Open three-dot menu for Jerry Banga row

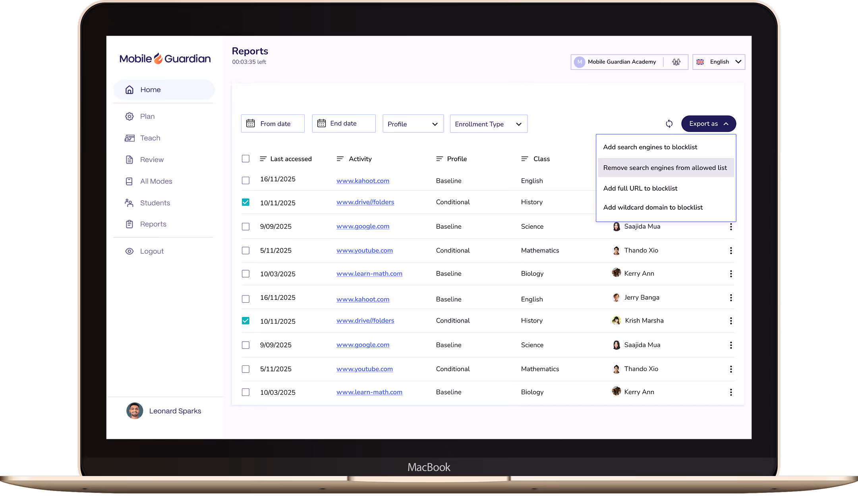731,298
